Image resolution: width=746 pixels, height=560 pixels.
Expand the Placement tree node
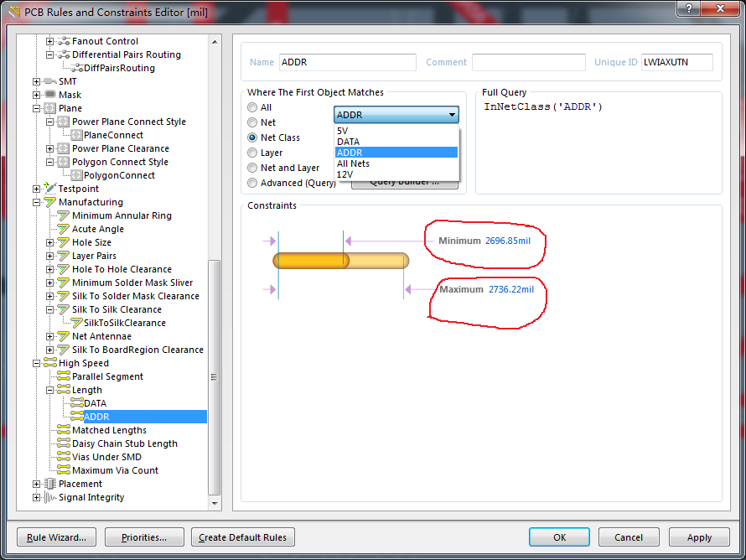coord(37,484)
